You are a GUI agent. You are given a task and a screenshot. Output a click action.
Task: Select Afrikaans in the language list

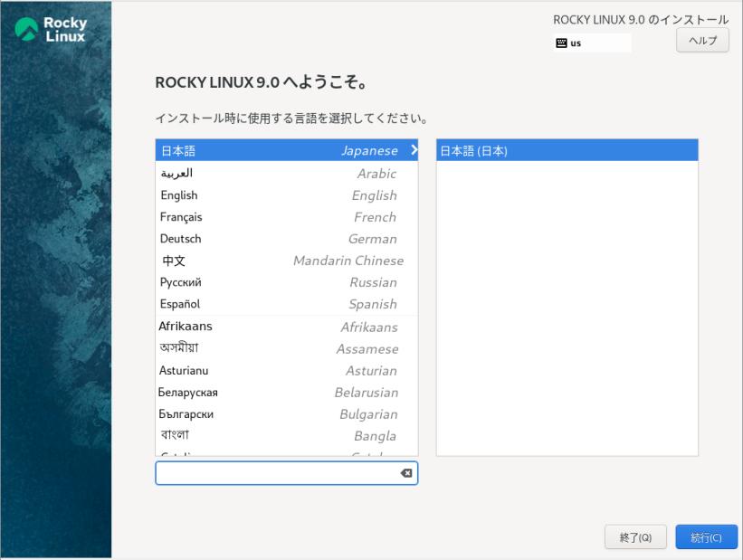tap(286, 327)
